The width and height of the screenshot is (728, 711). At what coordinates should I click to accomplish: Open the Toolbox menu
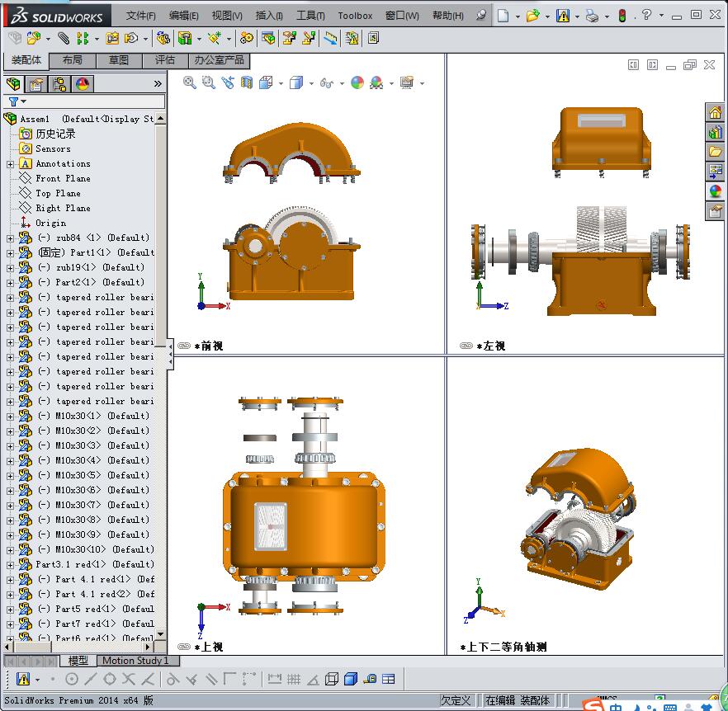pos(355,16)
